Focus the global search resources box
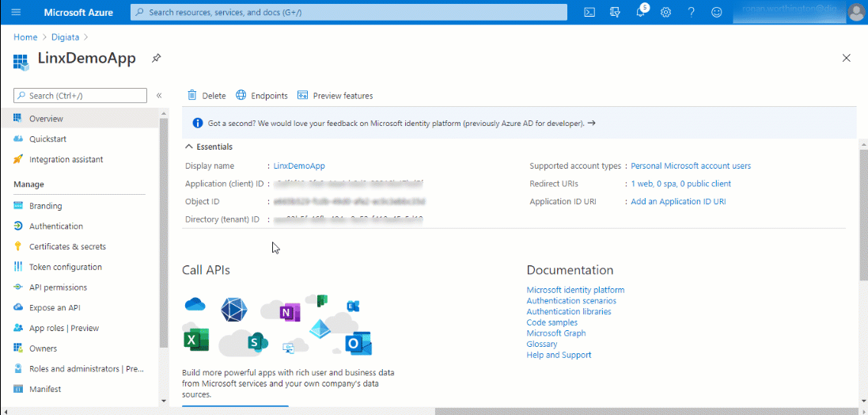Image resolution: width=868 pixels, height=415 pixels. point(349,12)
